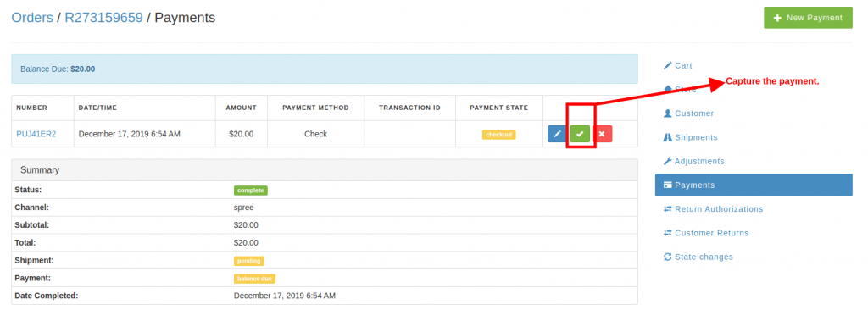
Task: Click the Payment: label in summary
Action: pyautogui.click(x=32, y=279)
